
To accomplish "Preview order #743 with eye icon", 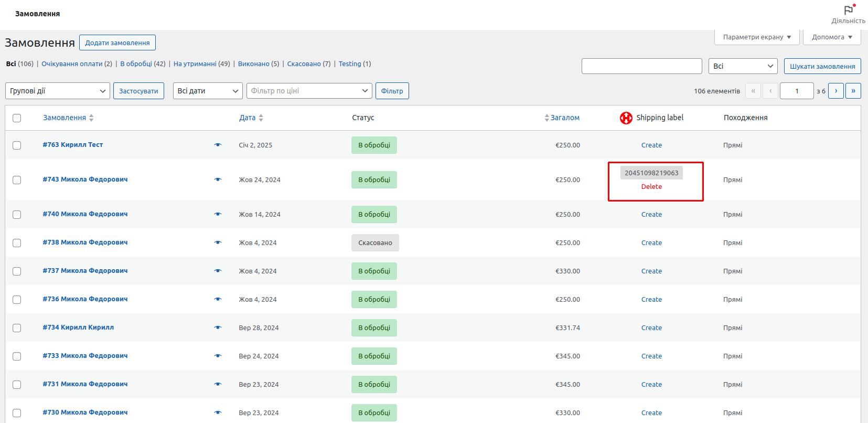I will click(218, 179).
